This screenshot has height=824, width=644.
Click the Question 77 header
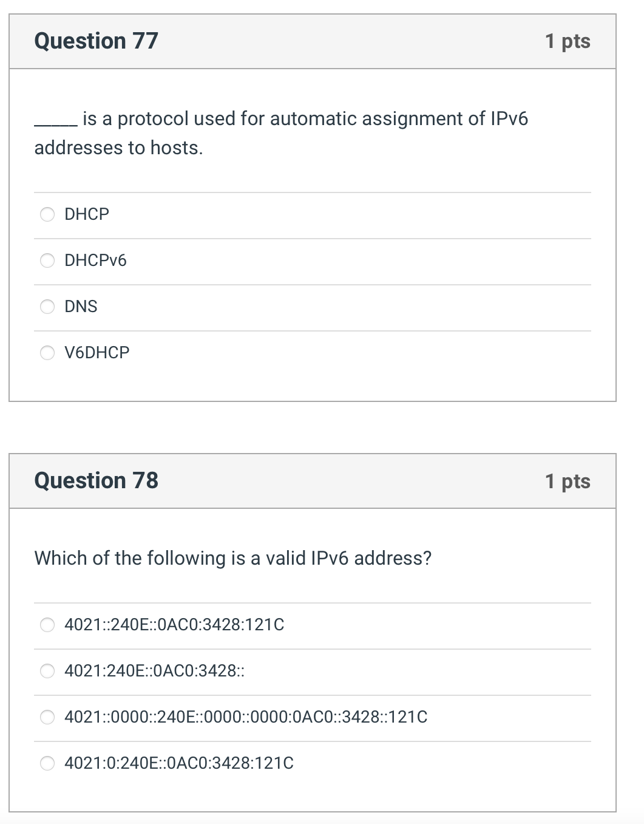pos(97,41)
